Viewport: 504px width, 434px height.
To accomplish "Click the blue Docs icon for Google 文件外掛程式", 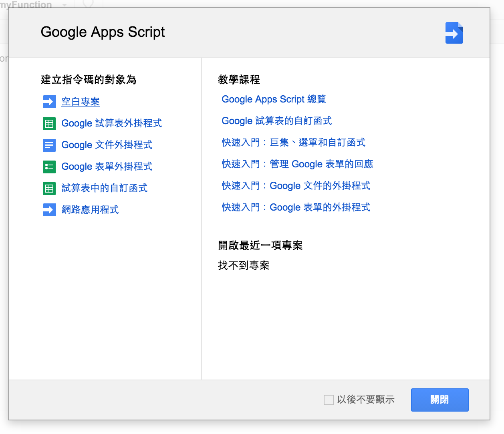I will coord(49,145).
